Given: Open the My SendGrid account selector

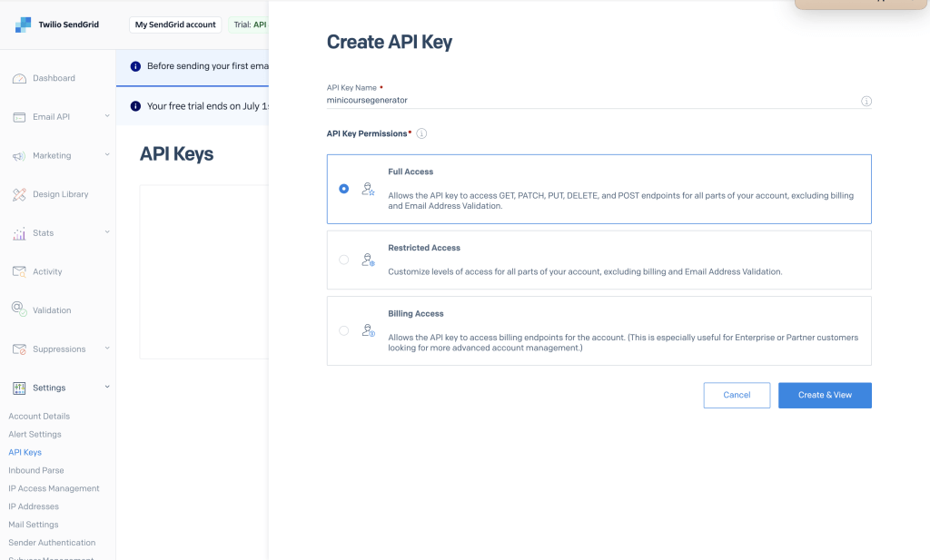Looking at the screenshot, I should pyautogui.click(x=175, y=25).
